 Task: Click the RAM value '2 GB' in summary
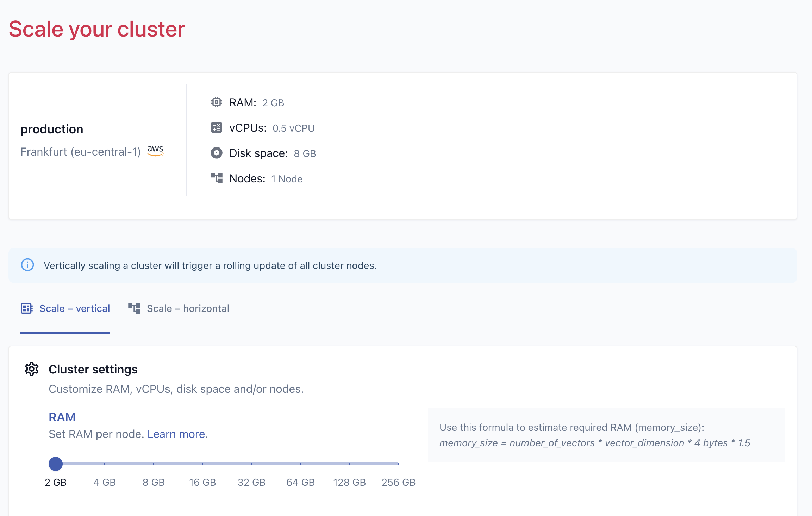tap(273, 103)
